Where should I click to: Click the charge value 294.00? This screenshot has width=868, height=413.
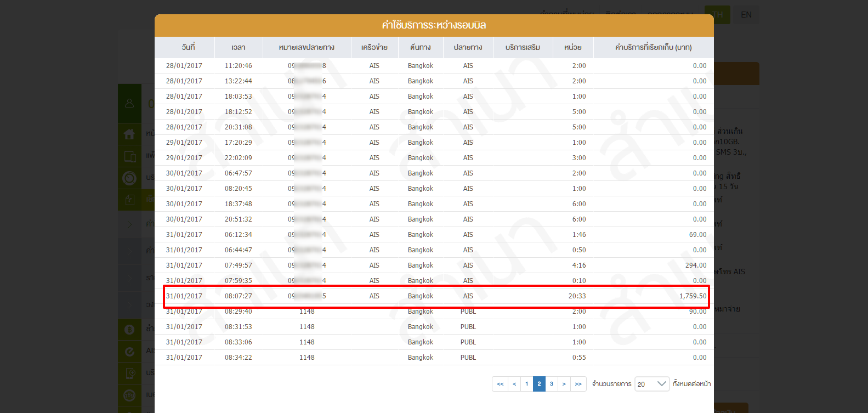[696, 265]
